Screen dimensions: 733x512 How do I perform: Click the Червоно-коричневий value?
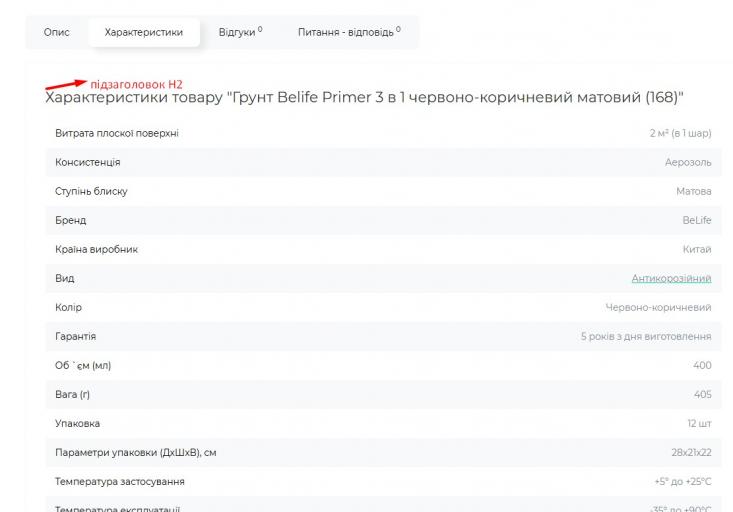point(658,307)
